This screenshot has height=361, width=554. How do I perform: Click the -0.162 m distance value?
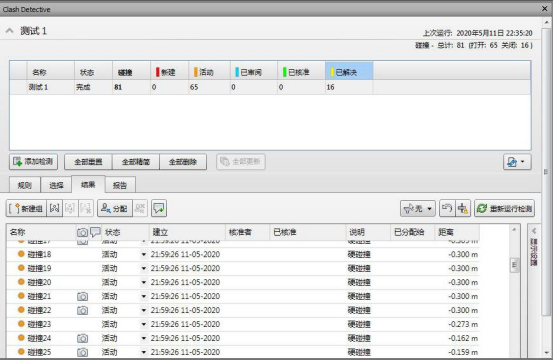pos(463,338)
